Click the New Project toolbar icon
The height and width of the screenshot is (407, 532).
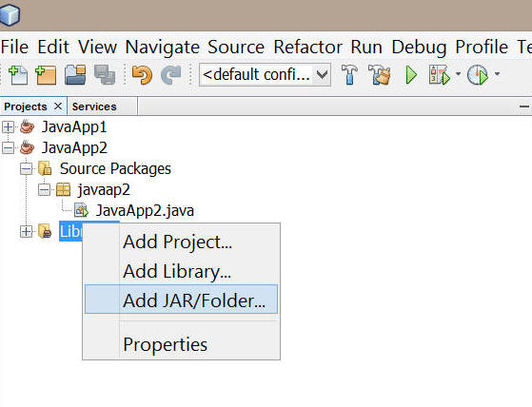46,75
